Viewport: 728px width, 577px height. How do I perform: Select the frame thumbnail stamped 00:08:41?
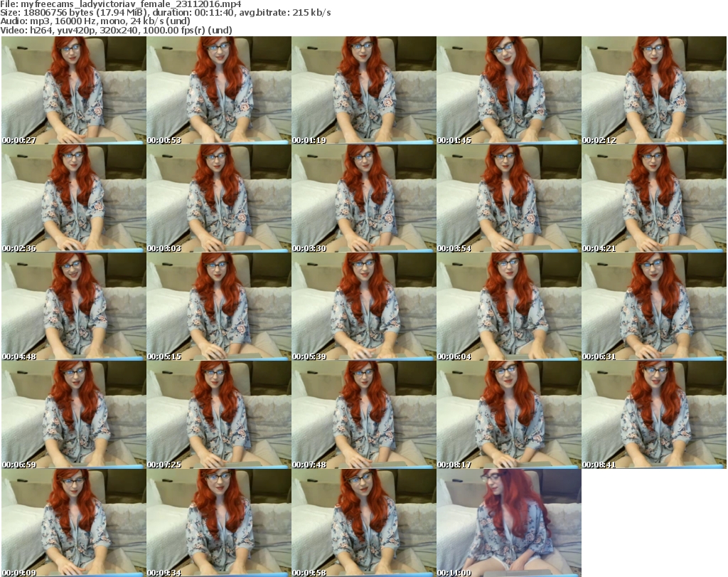coord(654,415)
